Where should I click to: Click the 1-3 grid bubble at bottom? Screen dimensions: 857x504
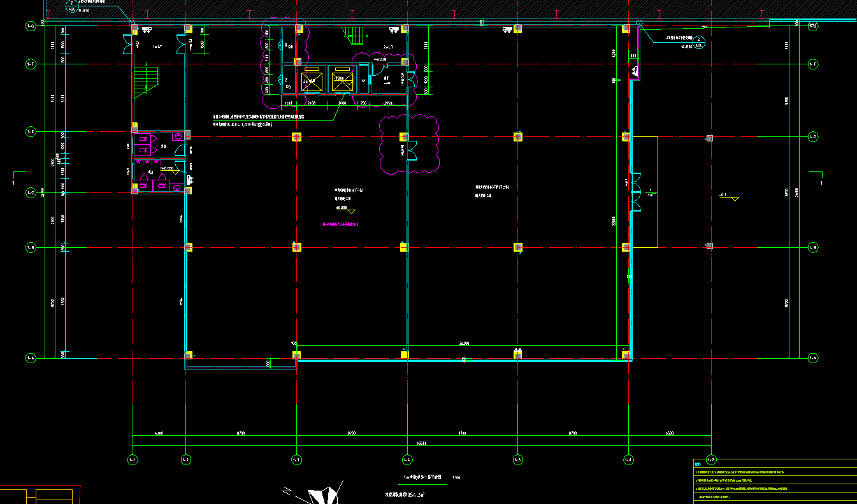click(x=296, y=459)
